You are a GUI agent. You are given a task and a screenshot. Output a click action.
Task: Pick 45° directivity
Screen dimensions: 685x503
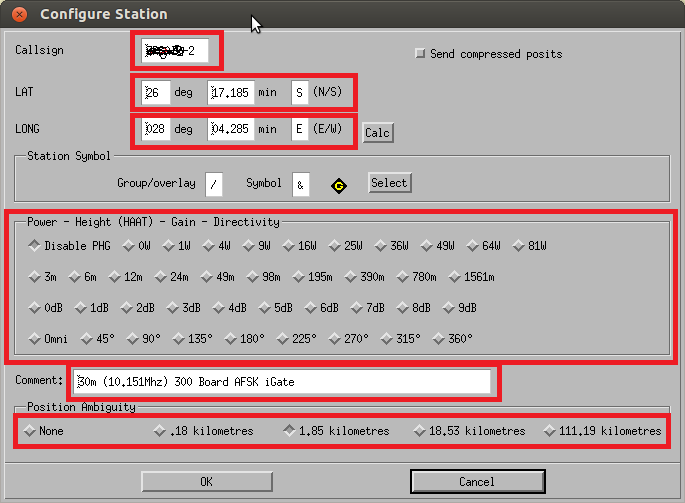[97, 339]
